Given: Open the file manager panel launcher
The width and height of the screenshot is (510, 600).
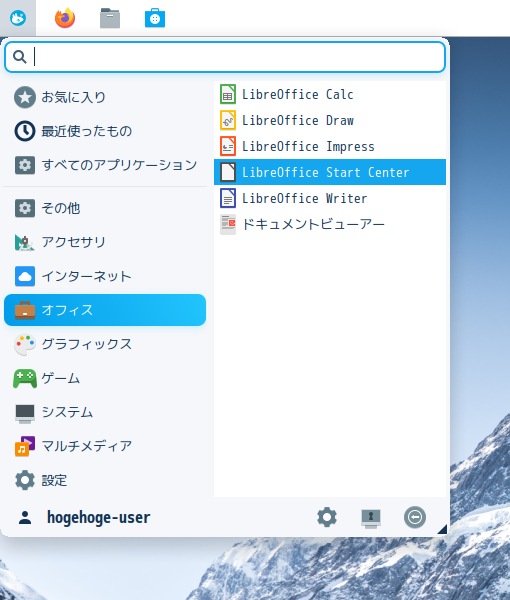Looking at the screenshot, I should 110,18.
